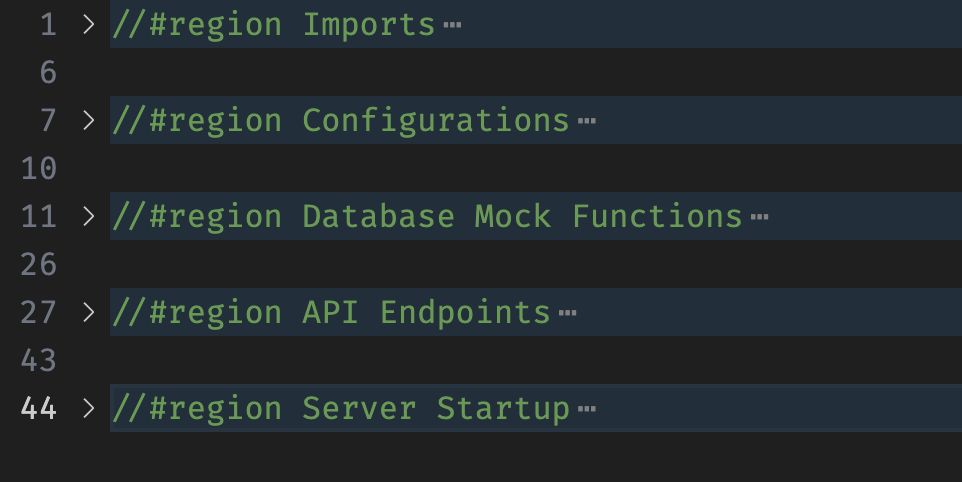Click the ellipsis after Imports
The width and height of the screenshot is (962, 482).
452,25
